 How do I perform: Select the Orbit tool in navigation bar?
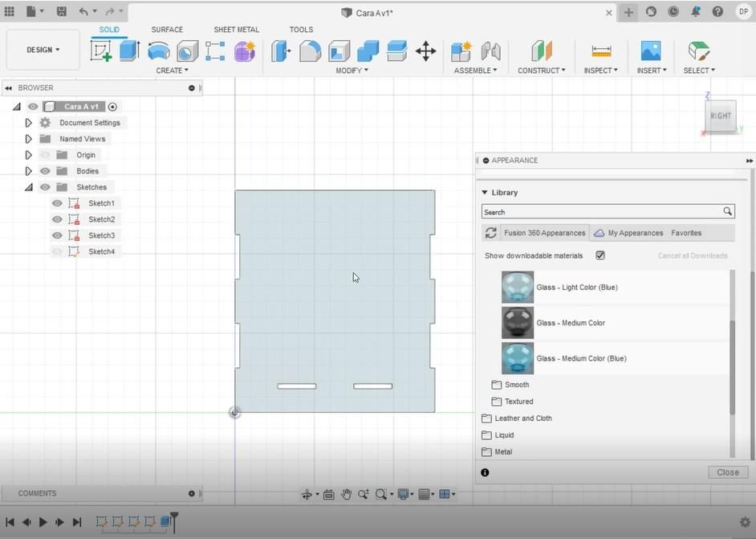pos(307,494)
